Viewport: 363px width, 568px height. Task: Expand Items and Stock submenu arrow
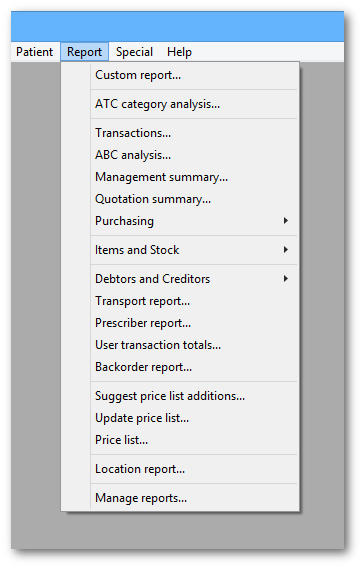[286, 250]
